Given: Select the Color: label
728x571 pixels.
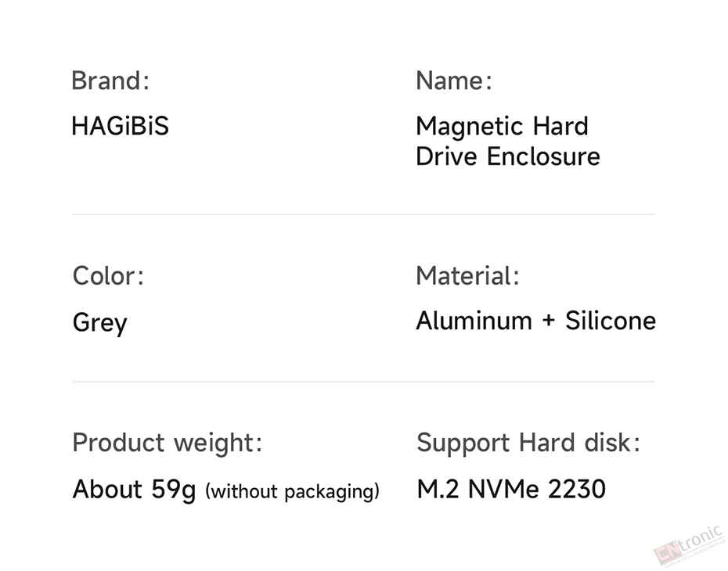Looking at the screenshot, I should point(108,275).
